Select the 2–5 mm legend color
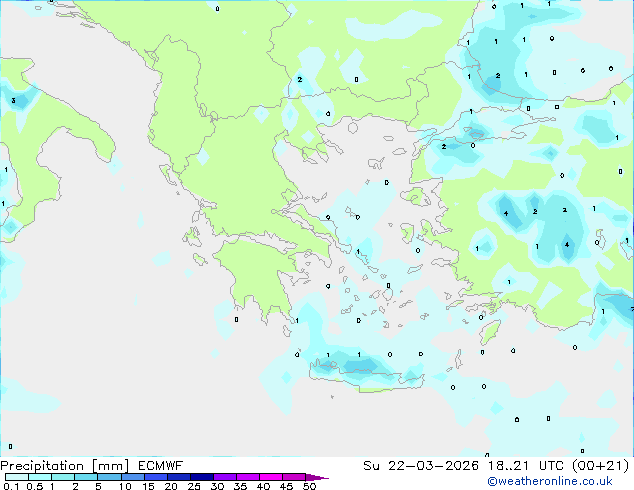The width and height of the screenshot is (634, 490). coord(86,477)
